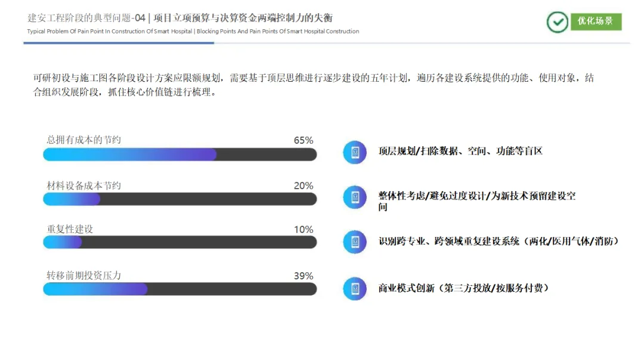Click the 重复性建设 progress bar
The height and width of the screenshot is (363, 644).
[x=180, y=242]
